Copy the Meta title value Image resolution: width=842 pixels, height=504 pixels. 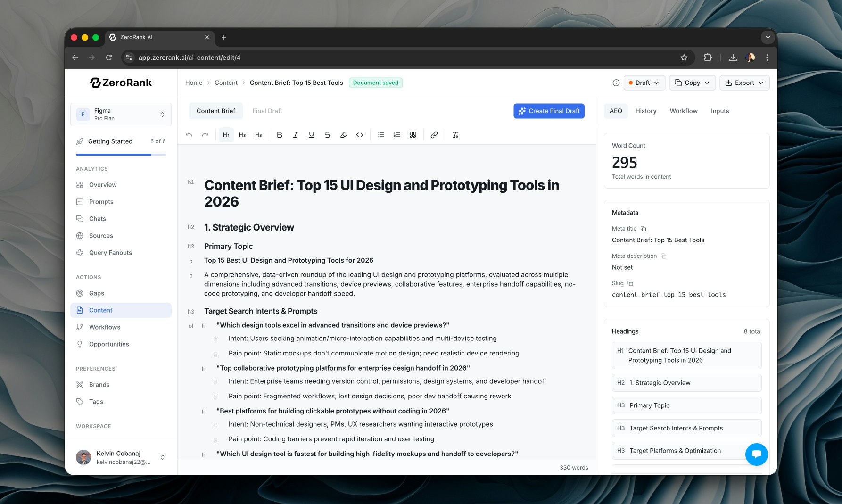(643, 229)
